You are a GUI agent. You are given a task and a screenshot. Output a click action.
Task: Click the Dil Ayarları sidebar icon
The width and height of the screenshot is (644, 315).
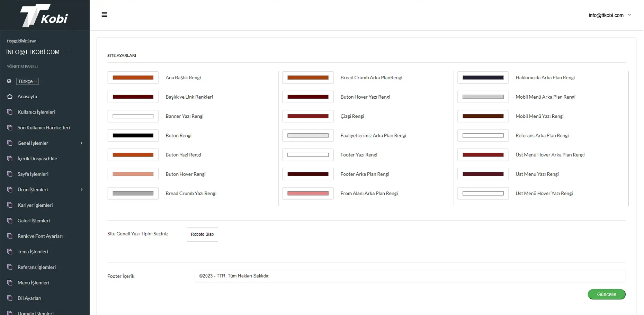(x=10, y=298)
